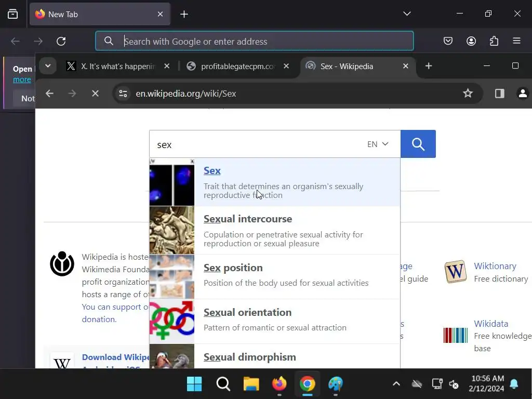Open clock showing 10:56 AM
532x399 pixels.
(487, 383)
